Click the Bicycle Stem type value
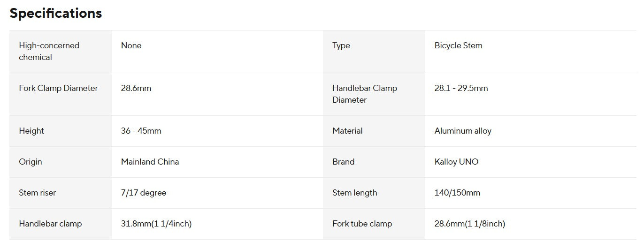 click(458, 45)
